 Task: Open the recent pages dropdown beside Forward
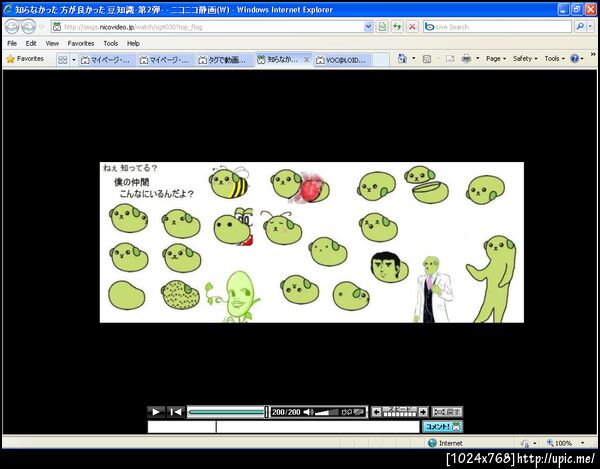[42, 27]
